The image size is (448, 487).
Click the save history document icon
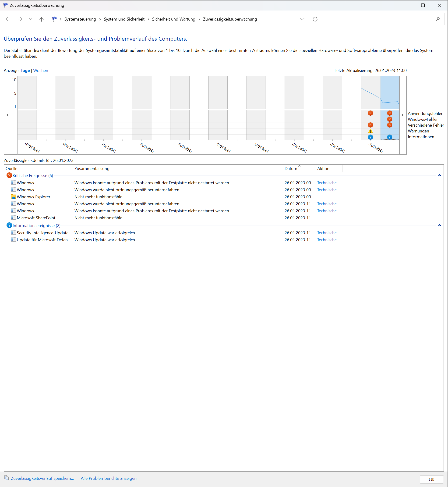point(7,478)
